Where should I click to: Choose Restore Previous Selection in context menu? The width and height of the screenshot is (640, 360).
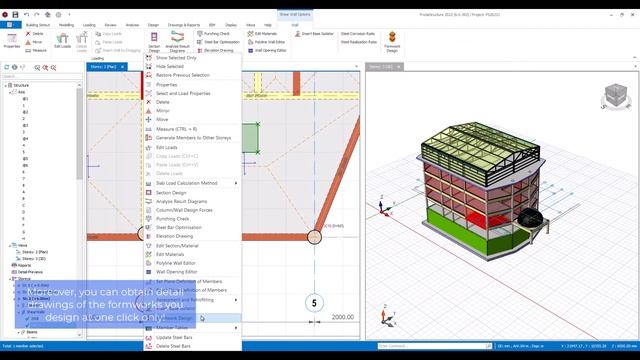[x=192, y=75]
